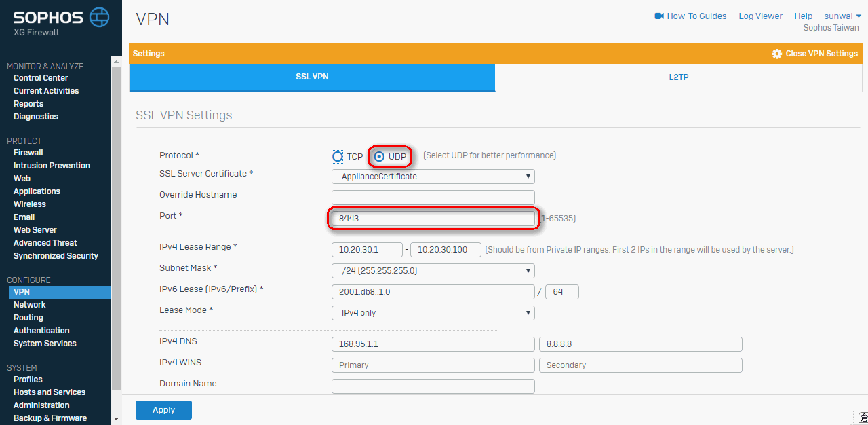Viewport: 868px width, 425px height.
Task: Go to Reports in the sidebar
Action: (28, 104)
